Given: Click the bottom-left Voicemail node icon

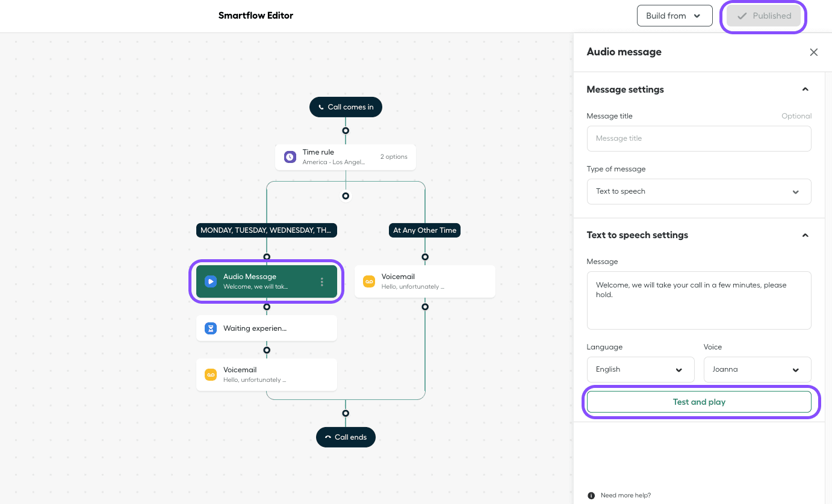Looking at the screenshot, I should click(x=210, y=375).
